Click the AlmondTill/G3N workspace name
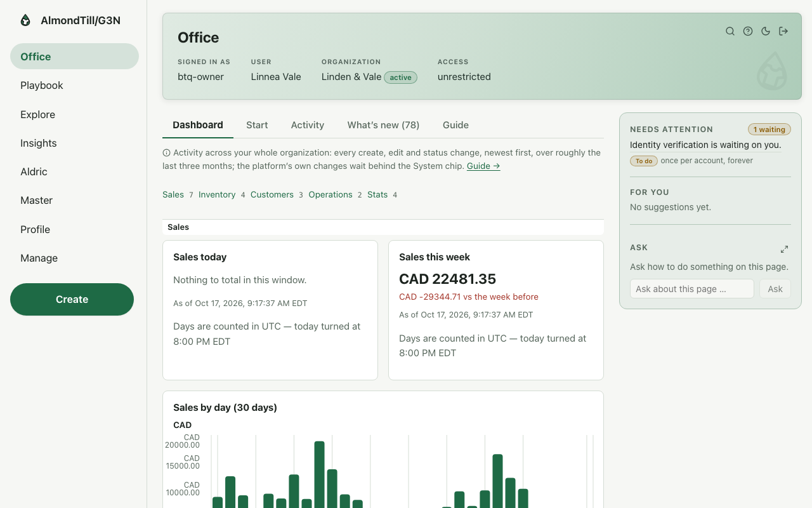812x508 pixels. pyautogui.click(x=81, y=20)
